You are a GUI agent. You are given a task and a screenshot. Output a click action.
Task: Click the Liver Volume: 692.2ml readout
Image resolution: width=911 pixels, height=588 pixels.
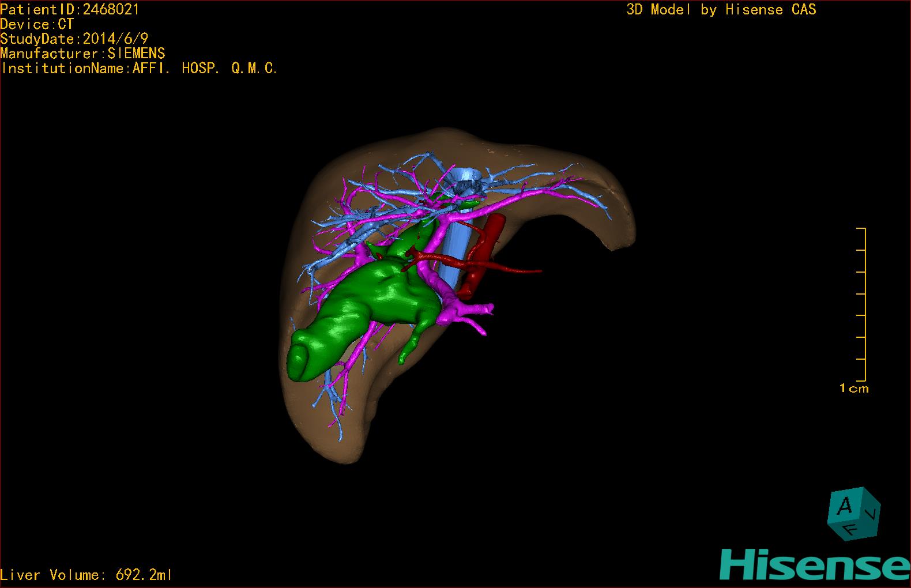coord(86,575)
